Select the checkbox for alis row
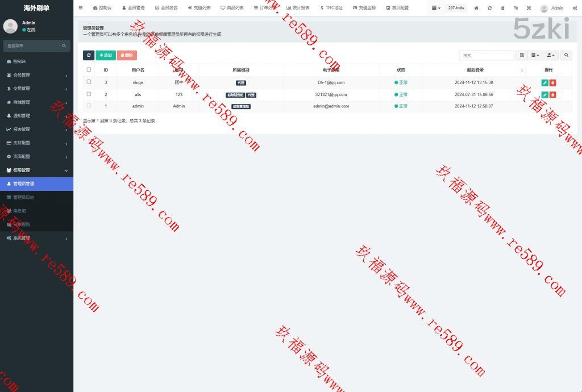Viewport: 582px width, 392px height. pyautogui.click(x=89, y=94)
